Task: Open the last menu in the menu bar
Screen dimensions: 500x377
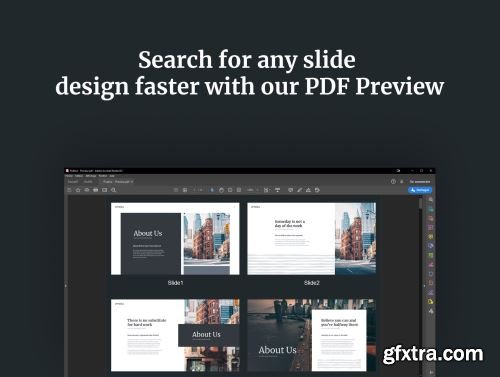Action: tap(112, 176)
